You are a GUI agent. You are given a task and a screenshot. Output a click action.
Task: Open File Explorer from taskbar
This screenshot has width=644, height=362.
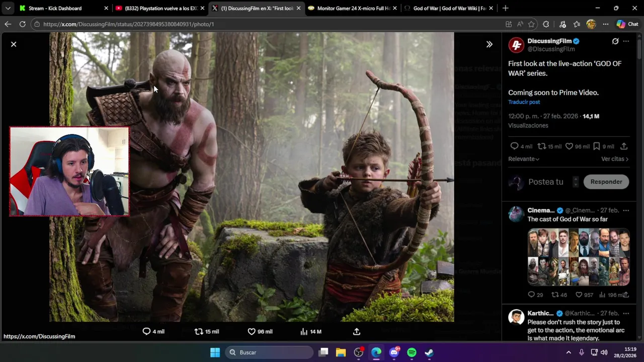tap(341, 352)
